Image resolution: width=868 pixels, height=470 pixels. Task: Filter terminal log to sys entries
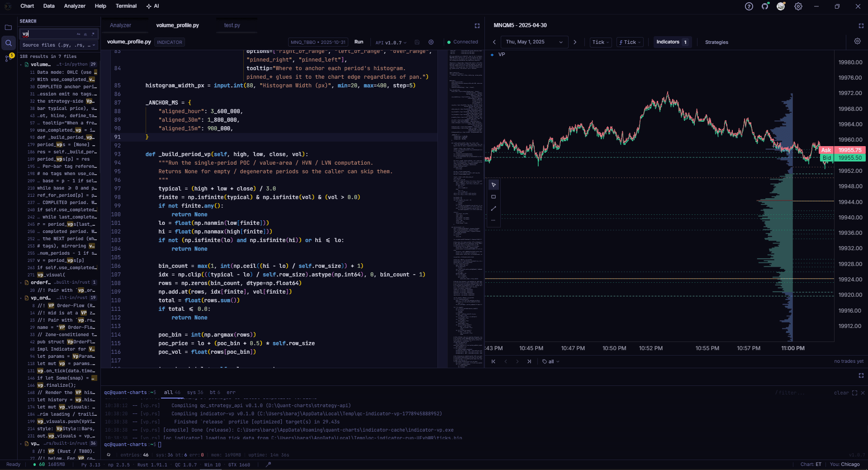click(x=195, y=393)
